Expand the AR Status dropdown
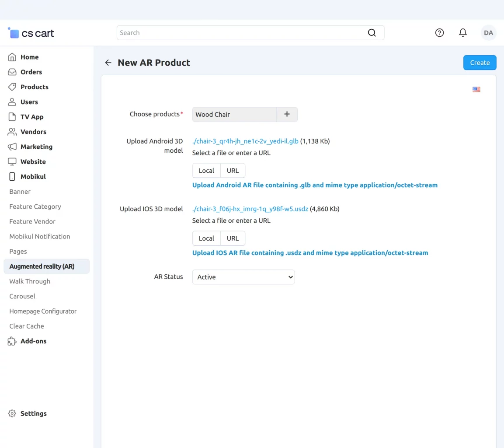Image resolution: width=504 pixels, height=448 pixels. pyautogui.click(x=243, y=277)
